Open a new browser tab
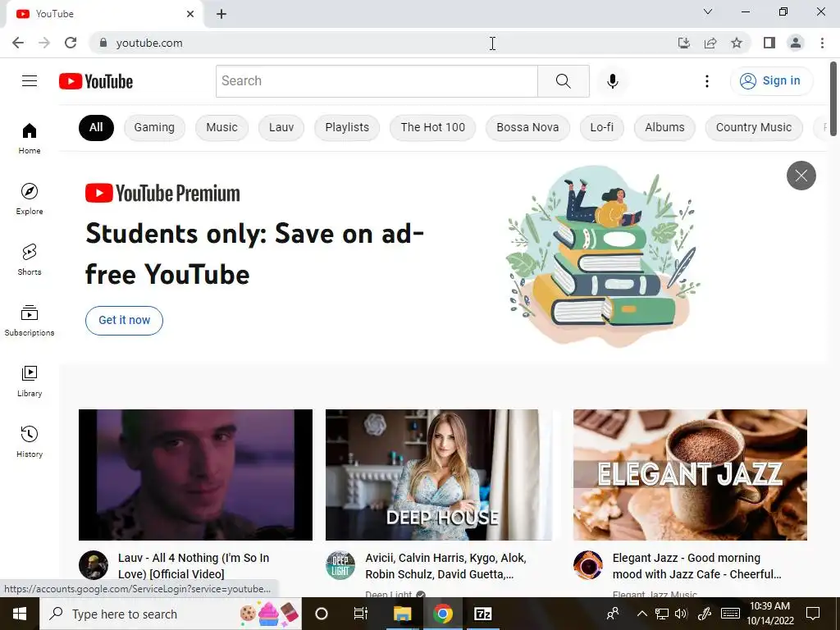 coord(221,14)
